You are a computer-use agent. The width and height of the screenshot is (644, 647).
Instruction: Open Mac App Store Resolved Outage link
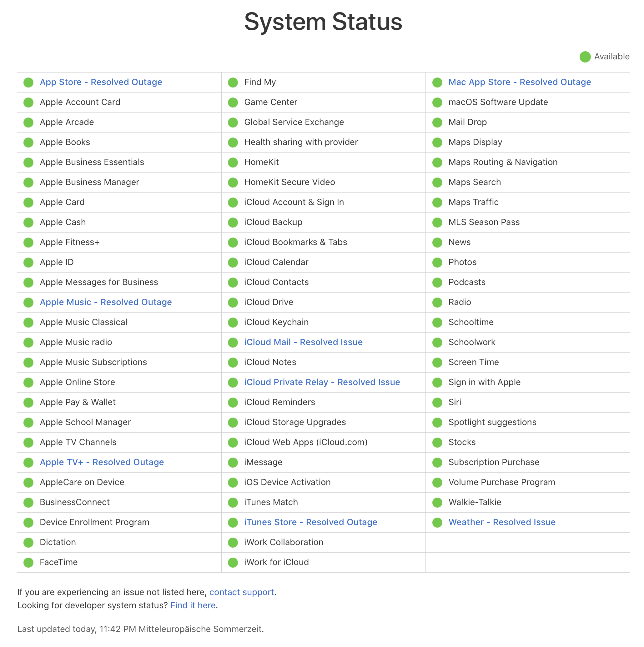(x=519, y=82)
